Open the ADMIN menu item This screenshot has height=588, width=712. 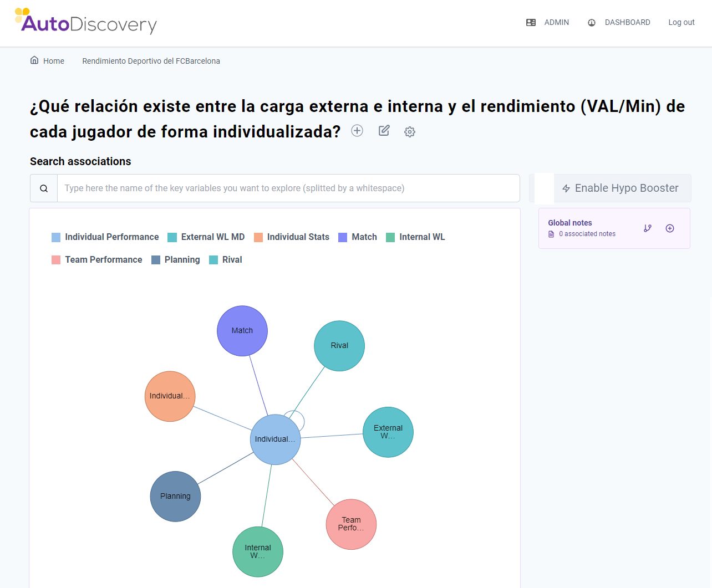coord(547,22)
